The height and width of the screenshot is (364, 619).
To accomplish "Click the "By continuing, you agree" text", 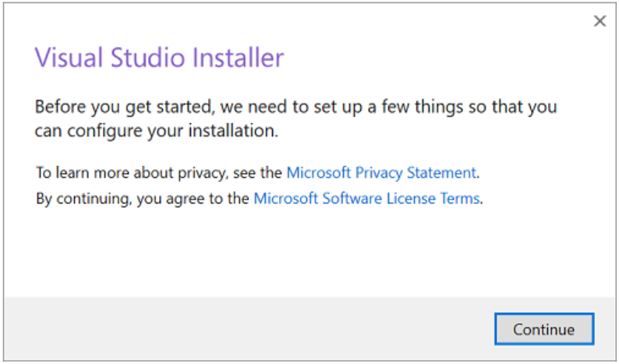I will coord(143,198).
